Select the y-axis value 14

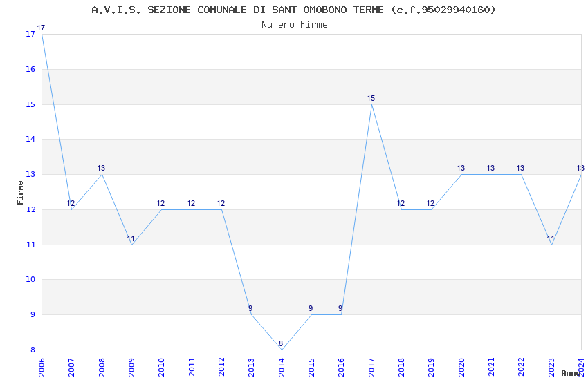[x=30, y=140]
